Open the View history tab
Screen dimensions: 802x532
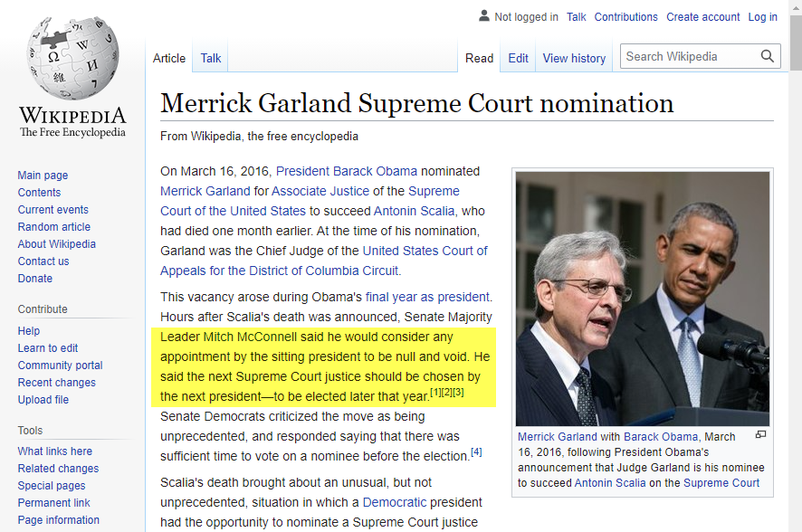click(x=574, y=58)
